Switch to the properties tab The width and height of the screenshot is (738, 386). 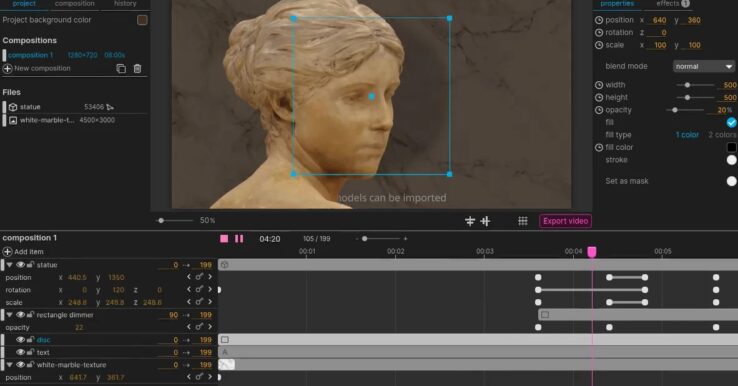(x=617, y=4)
